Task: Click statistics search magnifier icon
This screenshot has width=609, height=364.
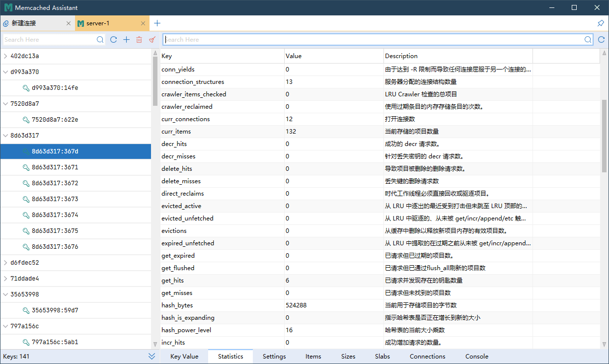Action: (588, 40)
